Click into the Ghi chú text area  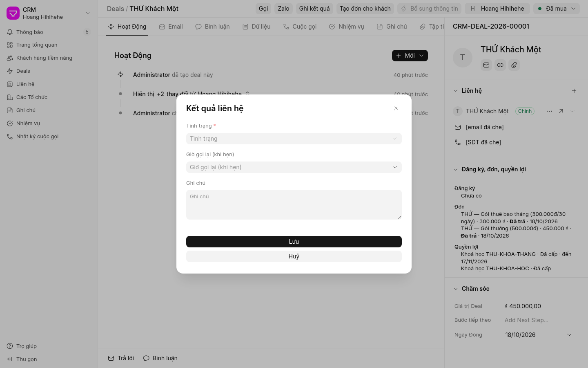[294, 204]
